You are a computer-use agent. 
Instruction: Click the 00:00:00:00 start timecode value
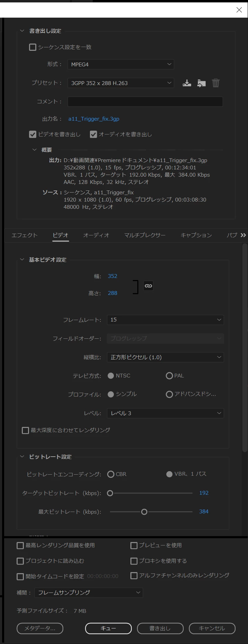pyautogui.click(x=103, y=576)
